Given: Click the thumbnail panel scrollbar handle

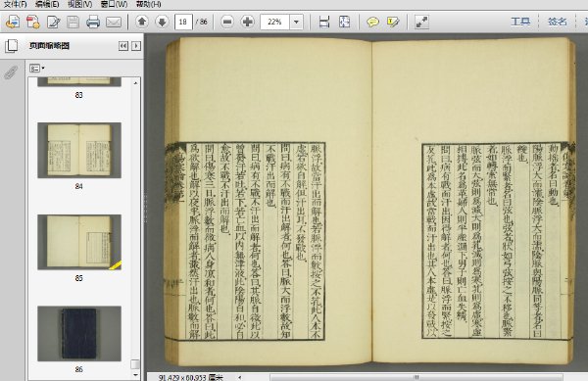Looking at the screenshot, I should click(x=135, y=364).
